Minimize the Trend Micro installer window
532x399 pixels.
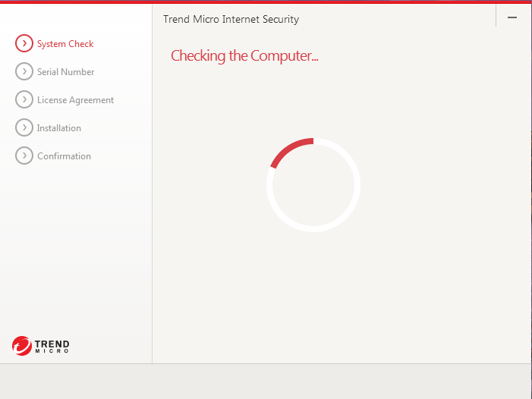tap(512, 17)
